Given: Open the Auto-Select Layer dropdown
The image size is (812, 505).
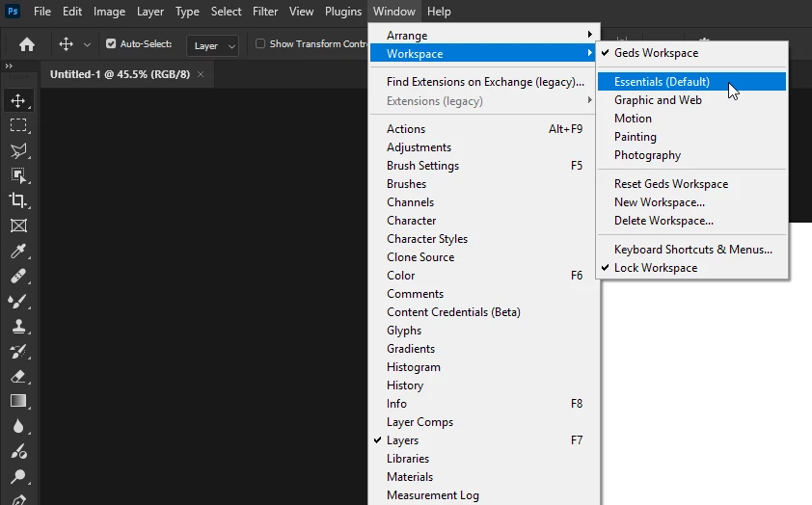Looking at the screenshot, I should (x=212, y=45).
